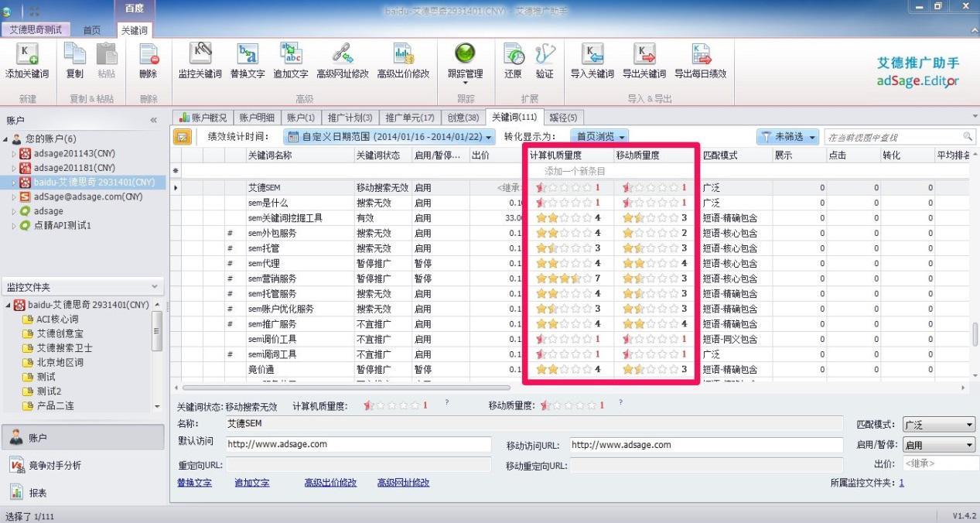Open the 推广单元(17) tab
Viewport: 980px width, 523px height.
coord(410,118)
